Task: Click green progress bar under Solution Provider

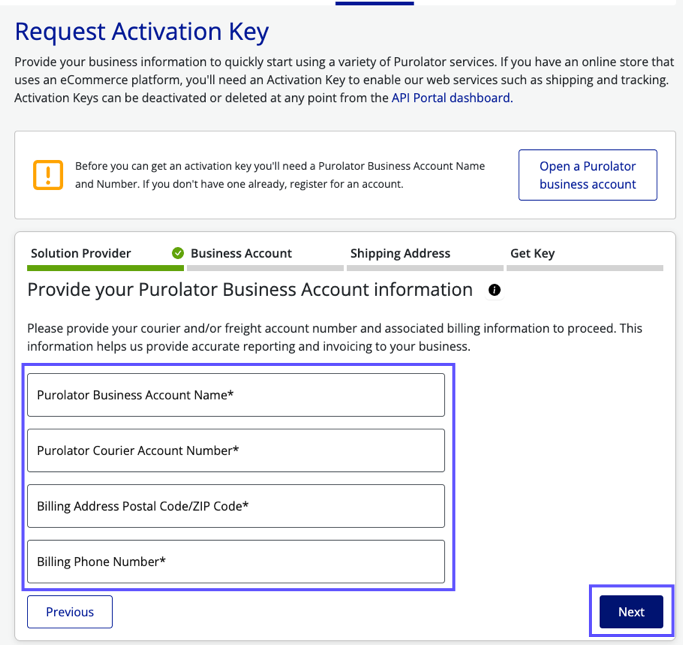Action: pos(104,268)
